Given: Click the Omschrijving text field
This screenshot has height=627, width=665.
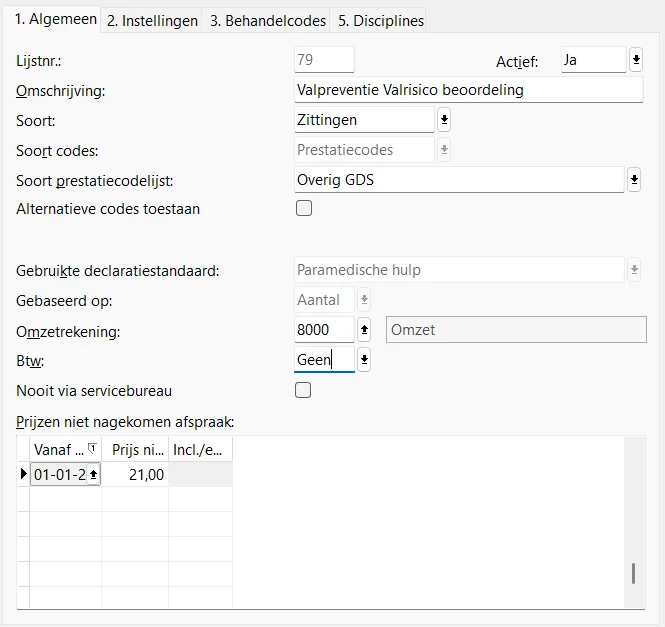Looking at the screenshot, I should click(x=468, y=90).
